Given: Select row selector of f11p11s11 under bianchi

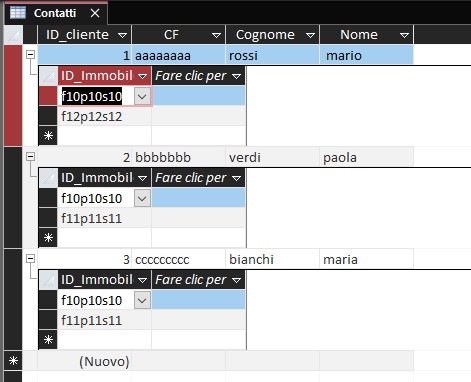Looking at the screenshot, I should coord(48,320).
